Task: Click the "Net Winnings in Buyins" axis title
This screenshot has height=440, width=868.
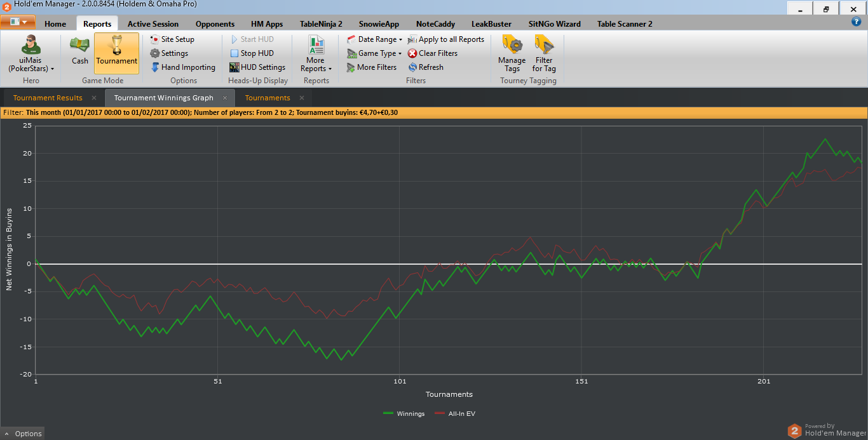Action: 9,251
